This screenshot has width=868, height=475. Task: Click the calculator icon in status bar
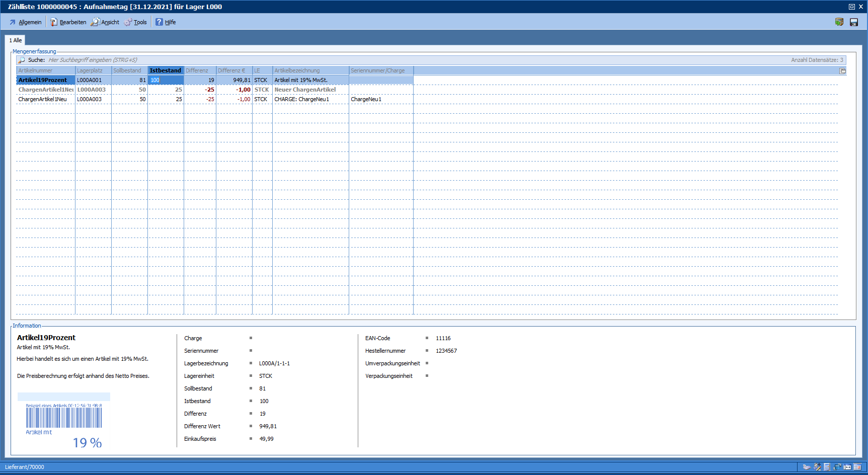[827, 467]
